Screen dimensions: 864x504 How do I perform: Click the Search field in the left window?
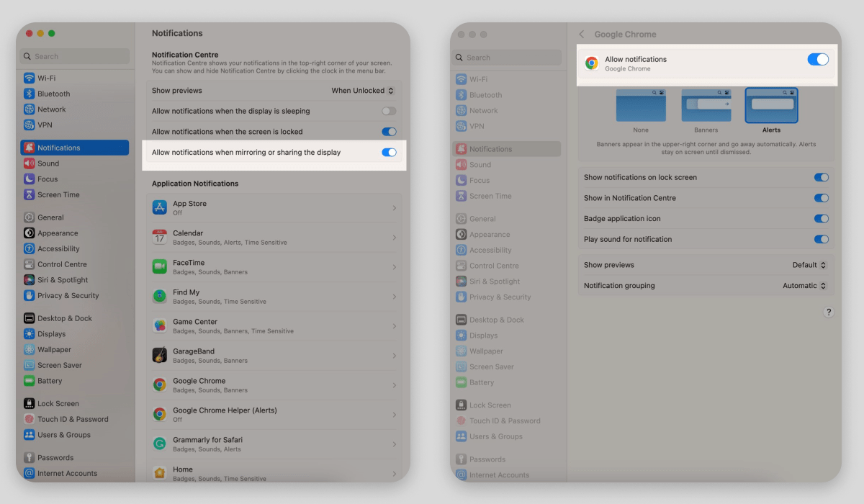click(x=76, y=56)
